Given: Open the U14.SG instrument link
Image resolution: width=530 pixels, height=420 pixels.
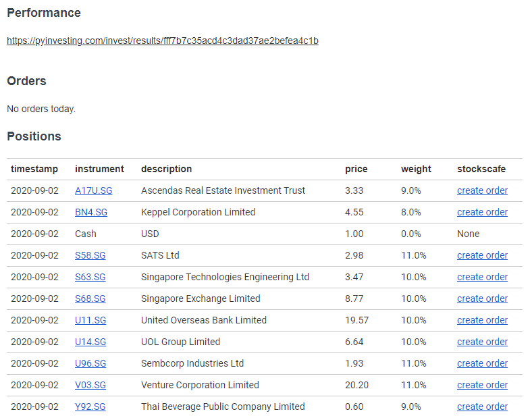Looking at the screenshot, I should coord(90,342).
